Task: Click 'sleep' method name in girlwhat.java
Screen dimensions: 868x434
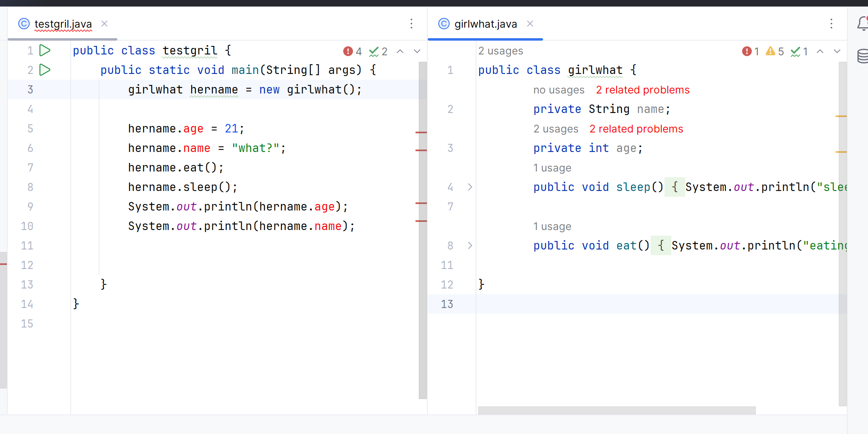Action: pos(633,187)
